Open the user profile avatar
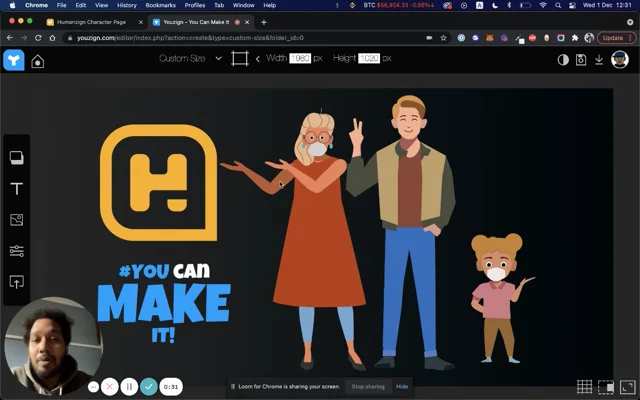Viewport: 640px width, 400px height. tap(620, 60)
